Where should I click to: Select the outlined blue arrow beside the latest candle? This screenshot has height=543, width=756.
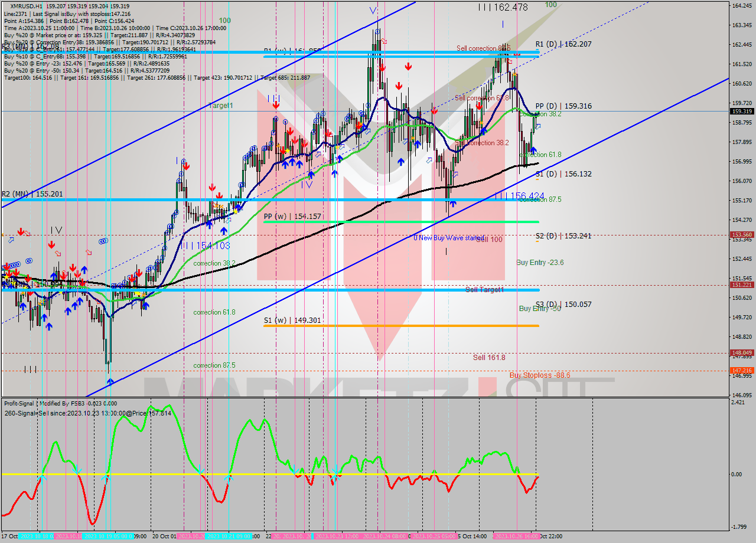[x=538, y=126]
